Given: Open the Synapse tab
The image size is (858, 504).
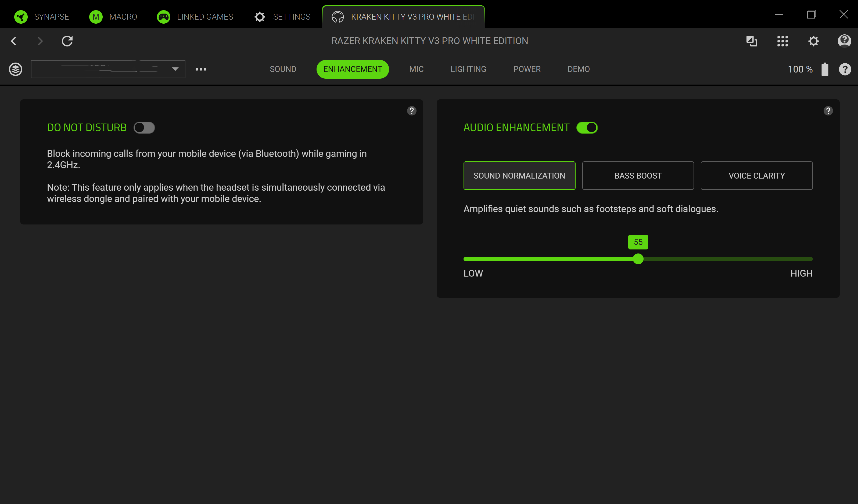Looking at the screenshot, I should (41, 17).
